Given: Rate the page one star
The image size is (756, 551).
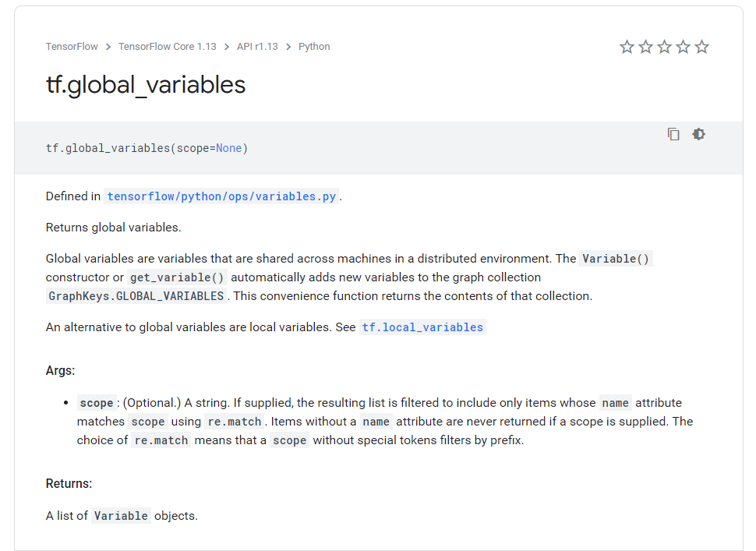Looking at the screenshot, I should [x=627, y=47].
